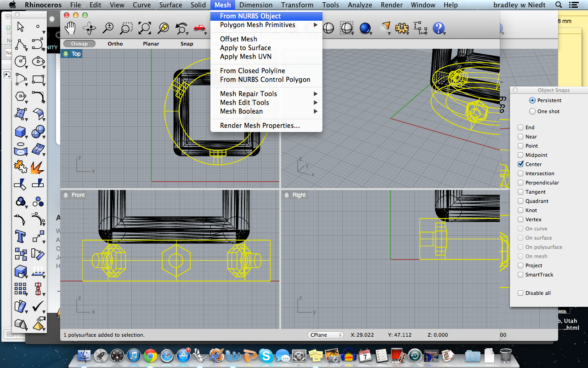Click the red car view icon
The height and width of the screenshot is (368, 588).
(x=199, y=28)
